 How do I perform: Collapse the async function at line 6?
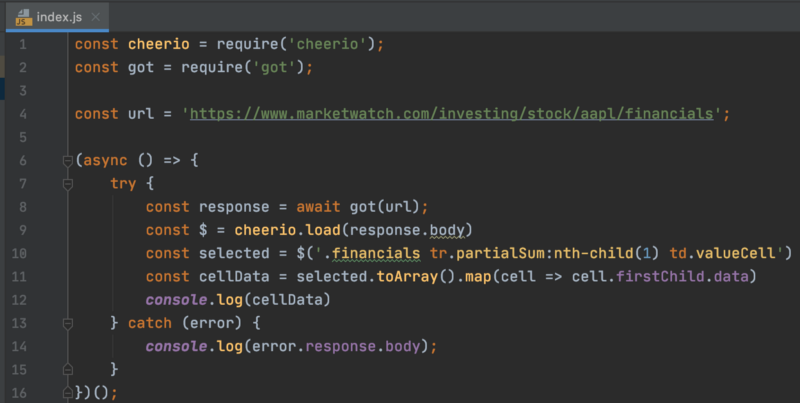pos(68,161)
